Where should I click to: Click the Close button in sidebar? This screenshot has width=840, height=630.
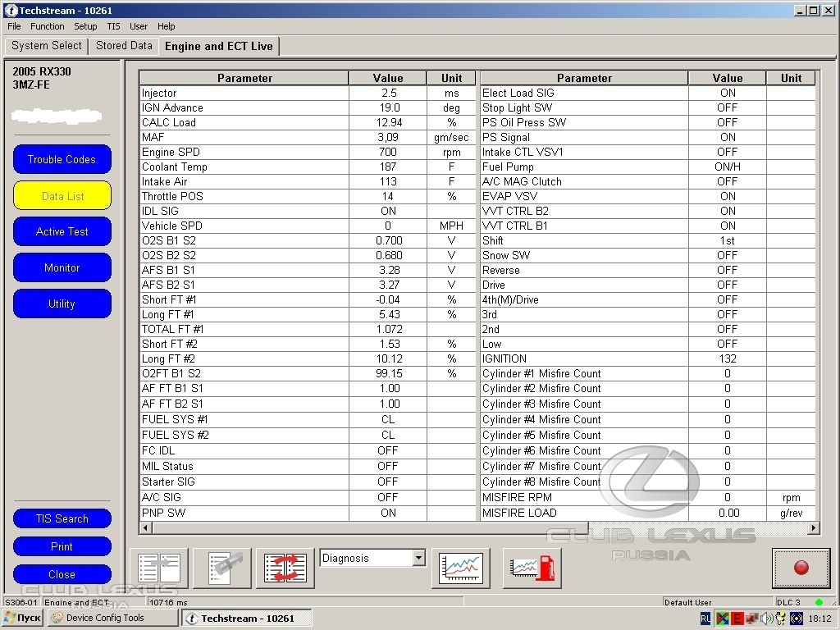[x=62, y=574]
